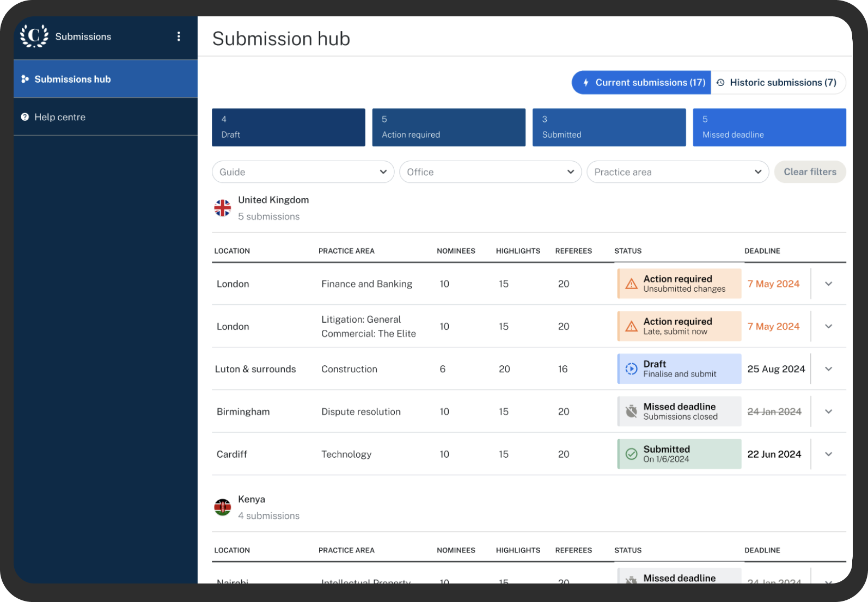This screenshot has width=868, height=602.
Task: Open the three-dot sidebar menu
Action: point(179,36)
